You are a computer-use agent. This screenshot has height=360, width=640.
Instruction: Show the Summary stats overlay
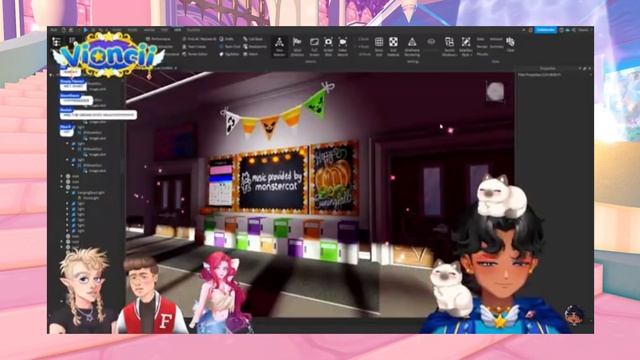tap(496, 47)
